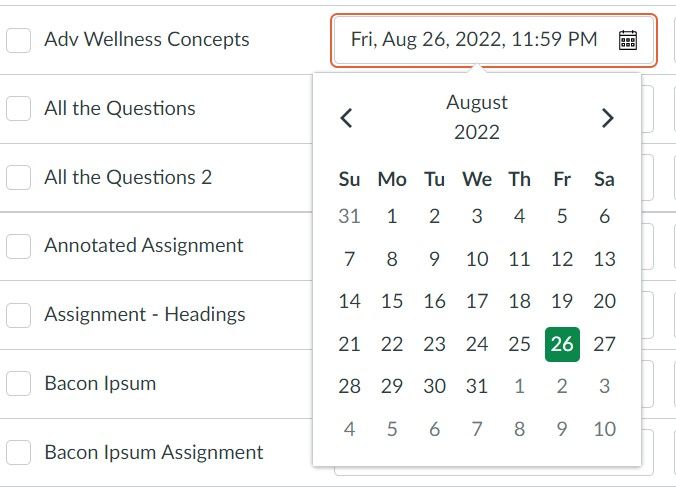Select August 31 in the calendar

(x=477, y=386)
